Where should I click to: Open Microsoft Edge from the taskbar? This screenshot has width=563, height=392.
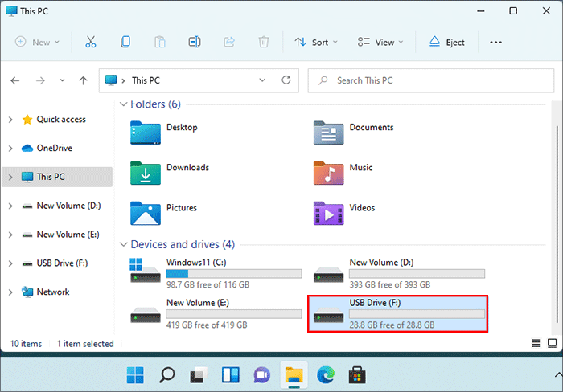(x=326, y=374)
